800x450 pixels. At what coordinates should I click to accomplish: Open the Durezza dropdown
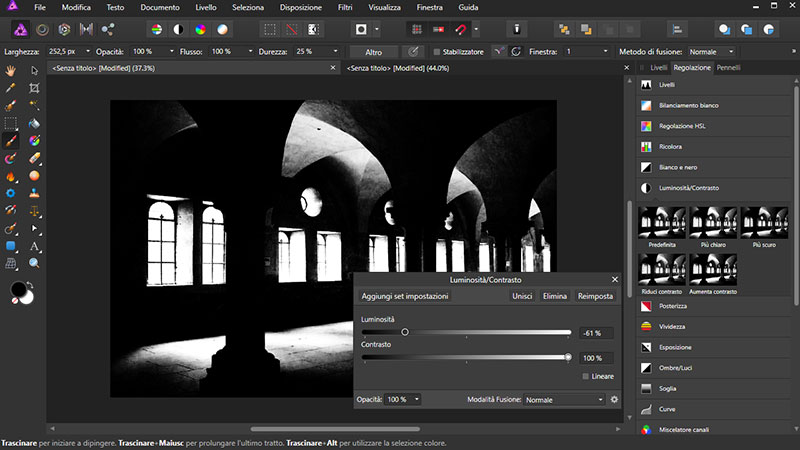[x=335, y=52]
